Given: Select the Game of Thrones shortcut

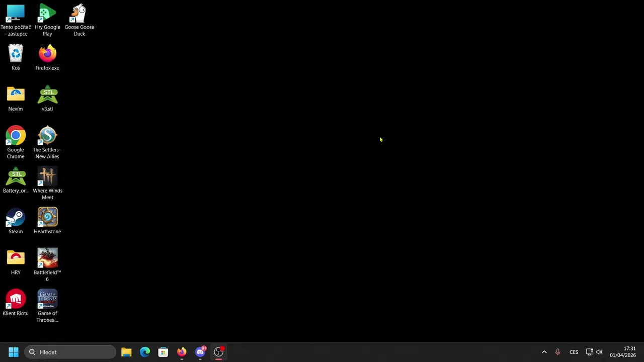Looking at the screenshot, I should [x=47, y=306].
